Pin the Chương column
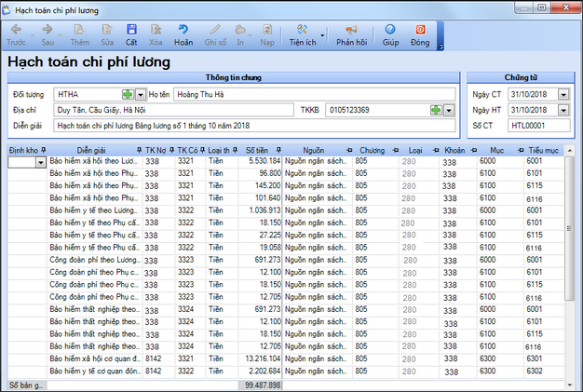The image size is (583, 392). [x=396, y=150]
